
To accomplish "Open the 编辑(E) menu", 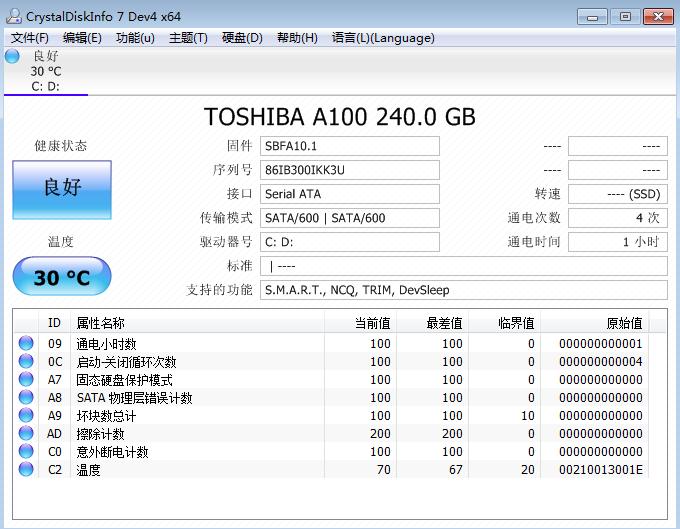I will click(x=82, y=38).
